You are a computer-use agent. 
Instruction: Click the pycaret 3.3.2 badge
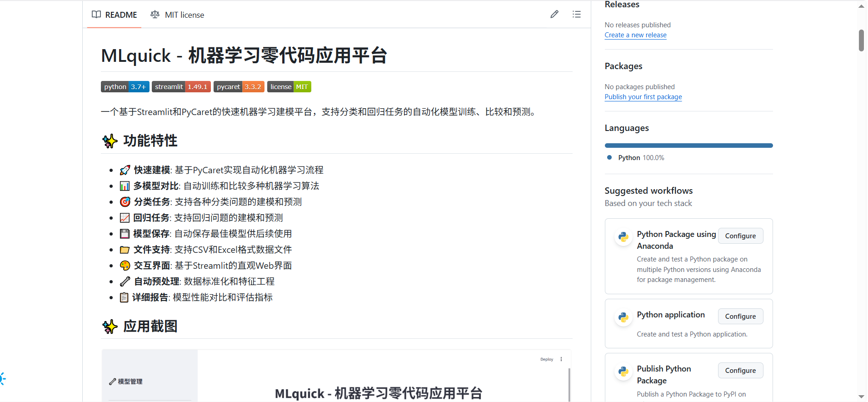tap(239, 87)
